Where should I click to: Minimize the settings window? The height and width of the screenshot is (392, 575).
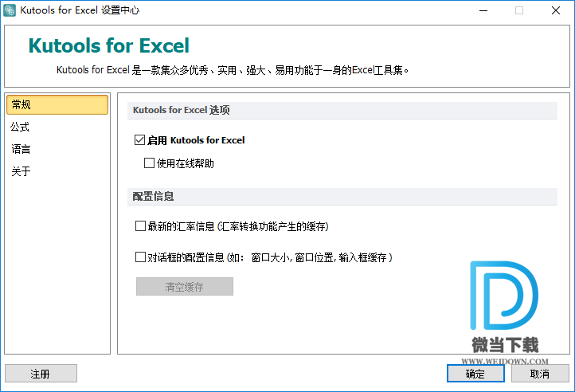483,10
